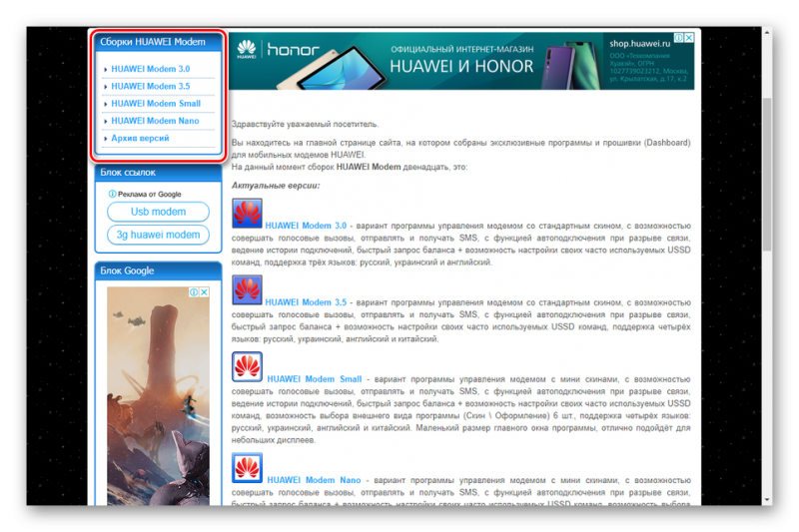799x532 pixels.
Task: Click the Huawei icon beside HUAWEI Modem 3.5 description
Action: tap(247, 289)
